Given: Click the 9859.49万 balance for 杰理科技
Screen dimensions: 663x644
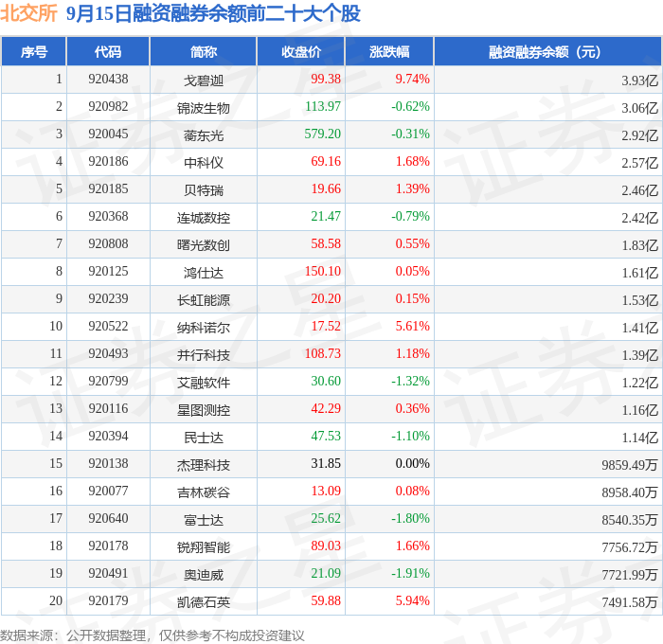Looking at the screenshot, I should coord(630,465).
